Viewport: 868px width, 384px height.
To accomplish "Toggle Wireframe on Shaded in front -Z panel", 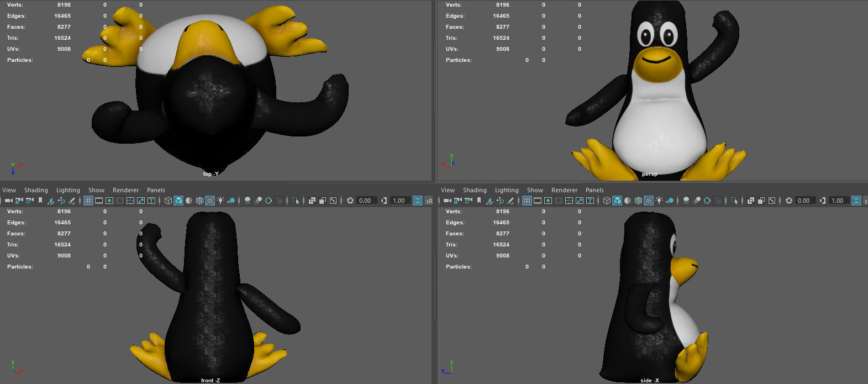I will [199, 201].
